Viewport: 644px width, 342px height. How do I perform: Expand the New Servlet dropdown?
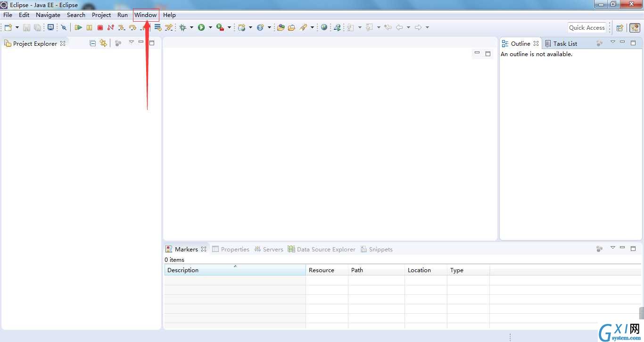pos(269,27)
